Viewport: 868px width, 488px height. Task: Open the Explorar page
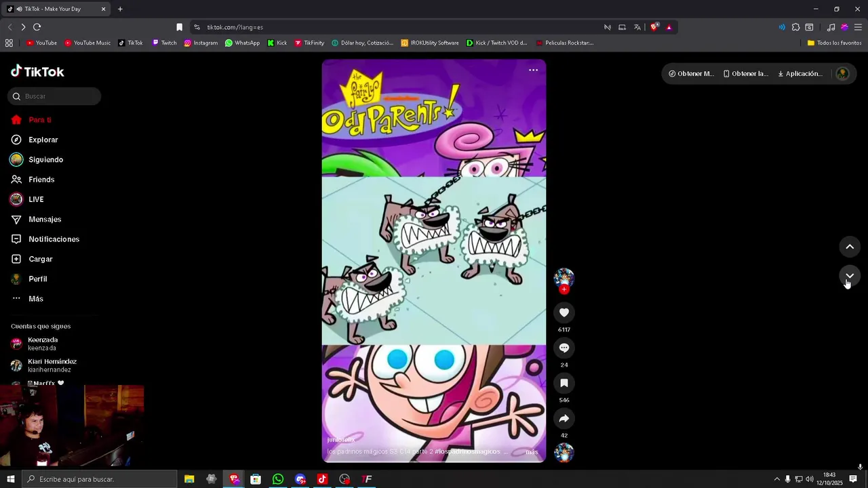click(35, 140)
